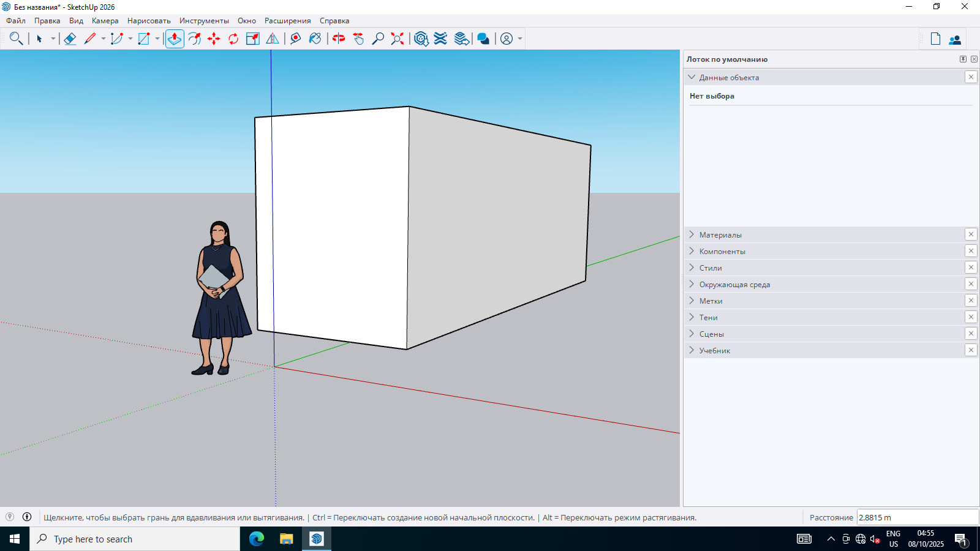Activate the Orbit camera tool
This screenshot has height=551, width=980.
point(339,39)
